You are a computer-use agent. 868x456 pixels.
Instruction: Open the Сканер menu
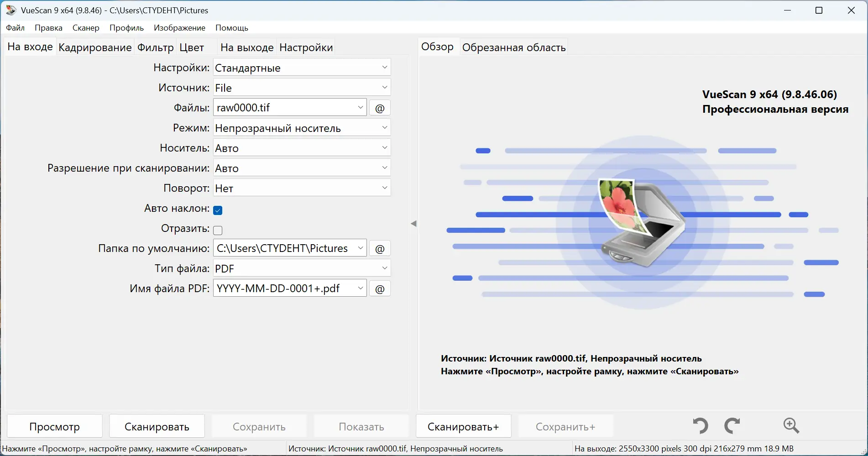(85, 27)
